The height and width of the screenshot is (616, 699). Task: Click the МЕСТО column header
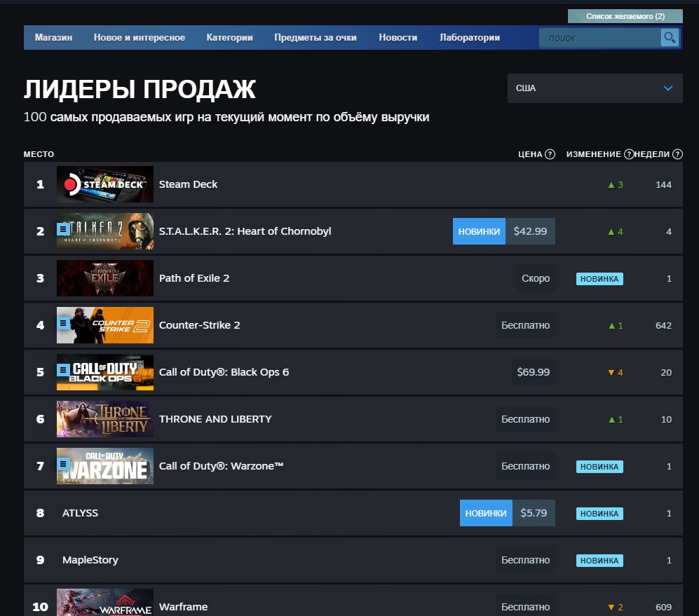[39, 154]
